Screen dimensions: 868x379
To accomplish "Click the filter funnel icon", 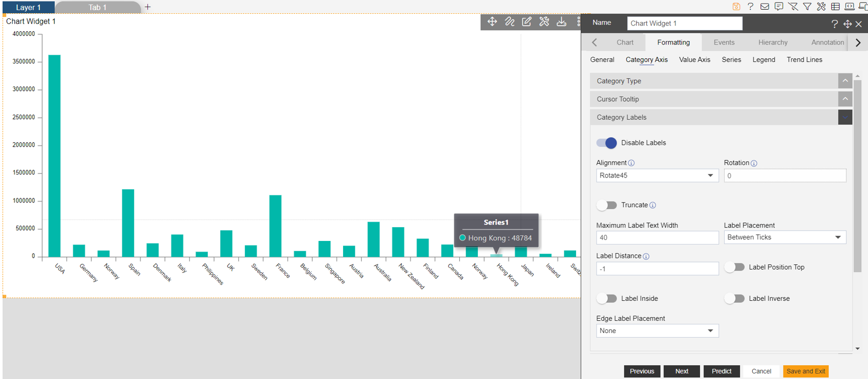I will pyautogui.click(x=807, y=7).
